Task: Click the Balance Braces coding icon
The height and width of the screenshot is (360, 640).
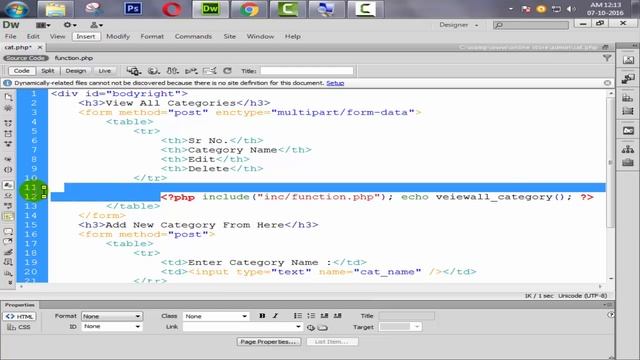Action: coord(8,170)
